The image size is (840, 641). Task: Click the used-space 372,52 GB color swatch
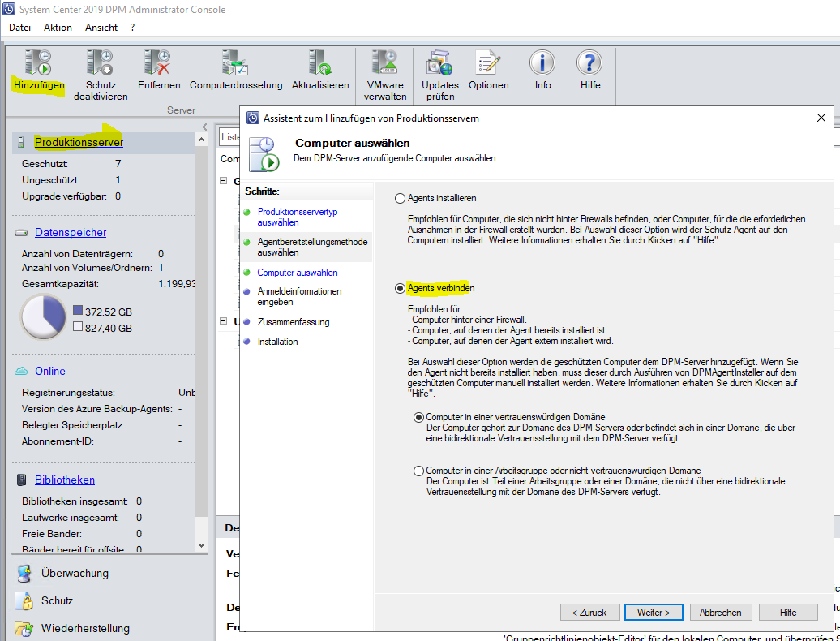click(x=77, y=311)
